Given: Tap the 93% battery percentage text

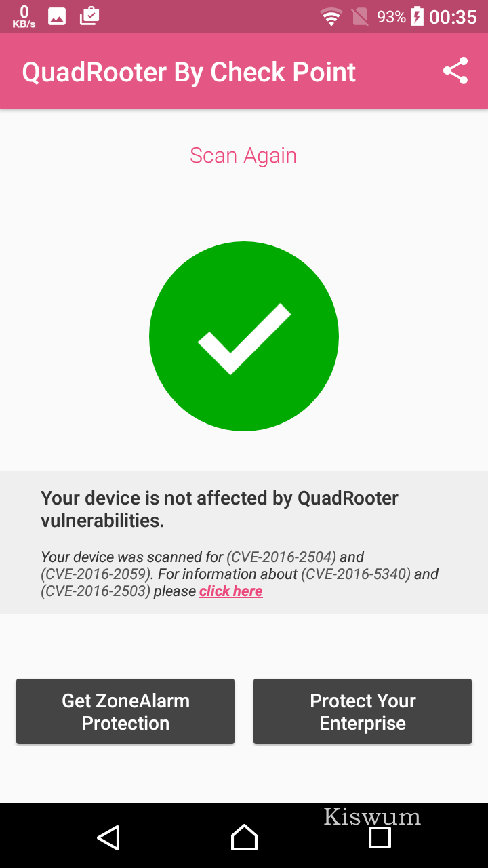Looking at the screenshot, I should tap(391, 17).
